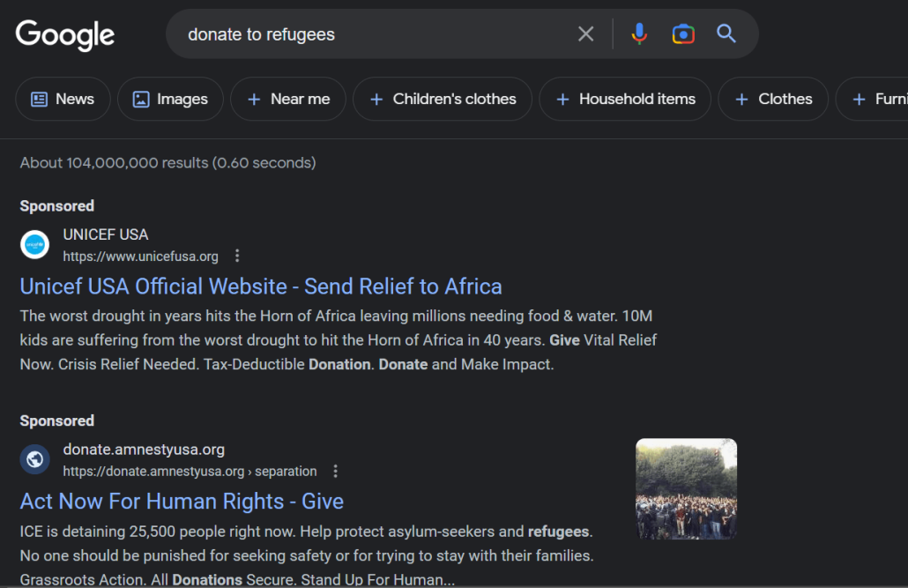Add the Household items filter chip
Viewport: 908px width, 588px height.
pyautogui.click(x=625, y=99)
